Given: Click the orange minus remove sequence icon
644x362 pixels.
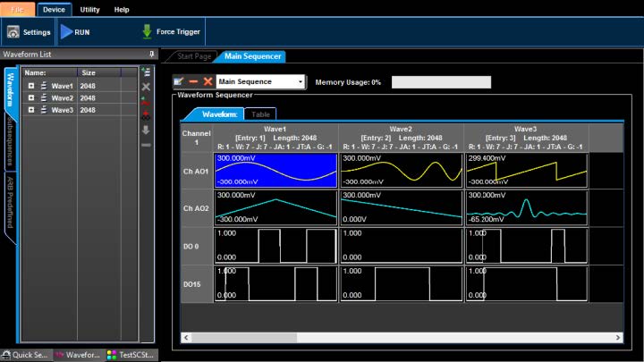Looking at the screenshot, I should [193, 81].
